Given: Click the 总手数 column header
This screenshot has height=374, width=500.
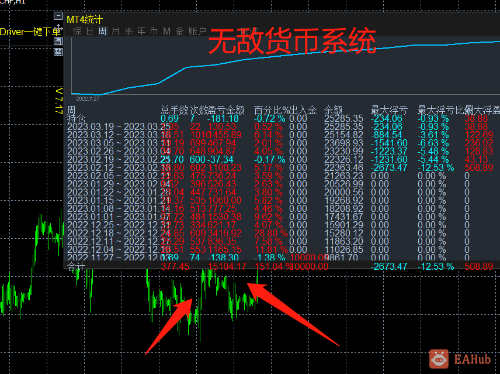Looking at the screenshot, I should coord(175,110).
